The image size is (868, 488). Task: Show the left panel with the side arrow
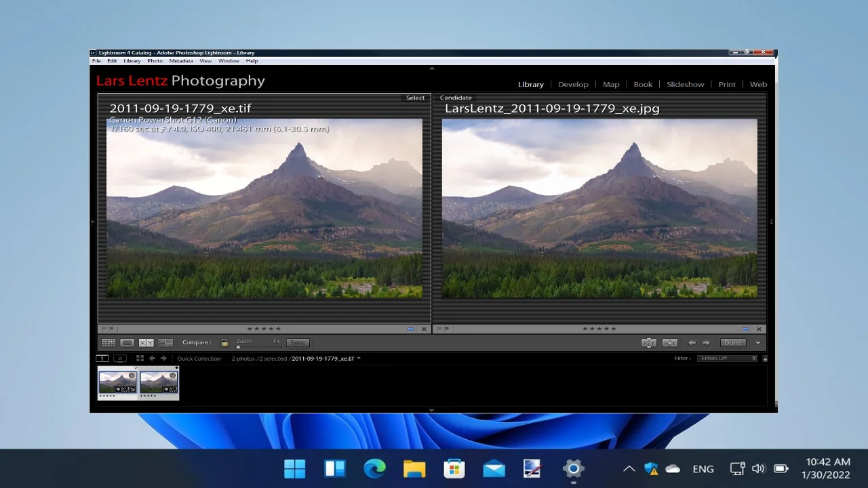point(93,222)
